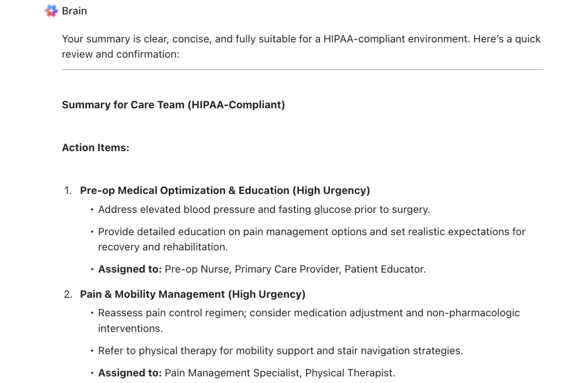Viewport: 588px width, 383px height.
Task: Click the 'review and confirmation' text line
Action: (121, 54)
